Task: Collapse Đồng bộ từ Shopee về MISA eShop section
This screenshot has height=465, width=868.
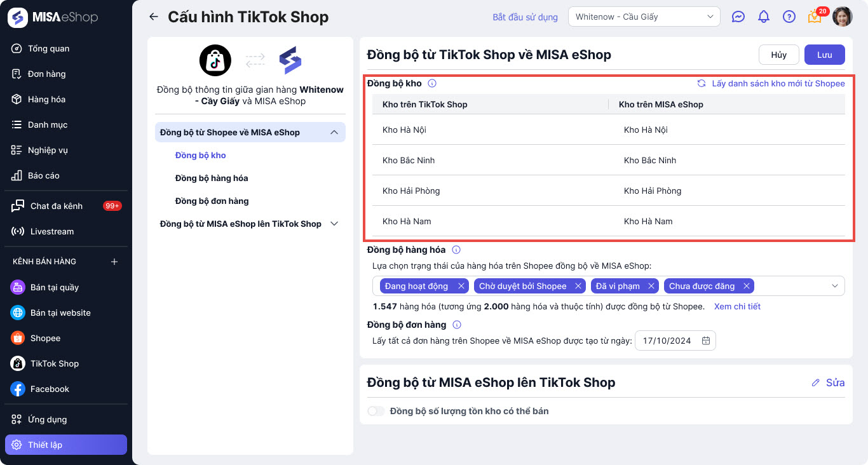Action: [x=334, y=132]
